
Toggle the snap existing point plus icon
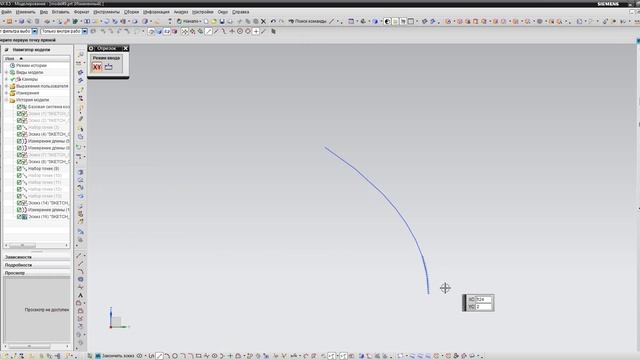[256, 31]
